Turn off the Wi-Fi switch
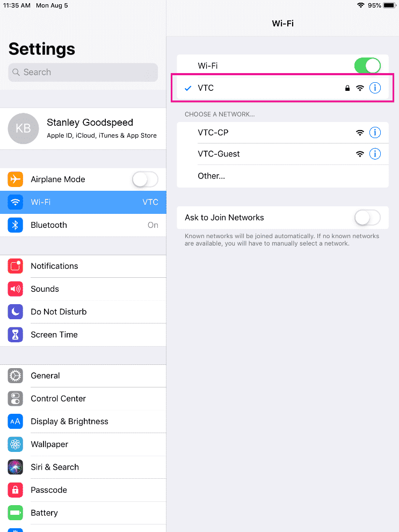399x532 pixels. (367, 66)
